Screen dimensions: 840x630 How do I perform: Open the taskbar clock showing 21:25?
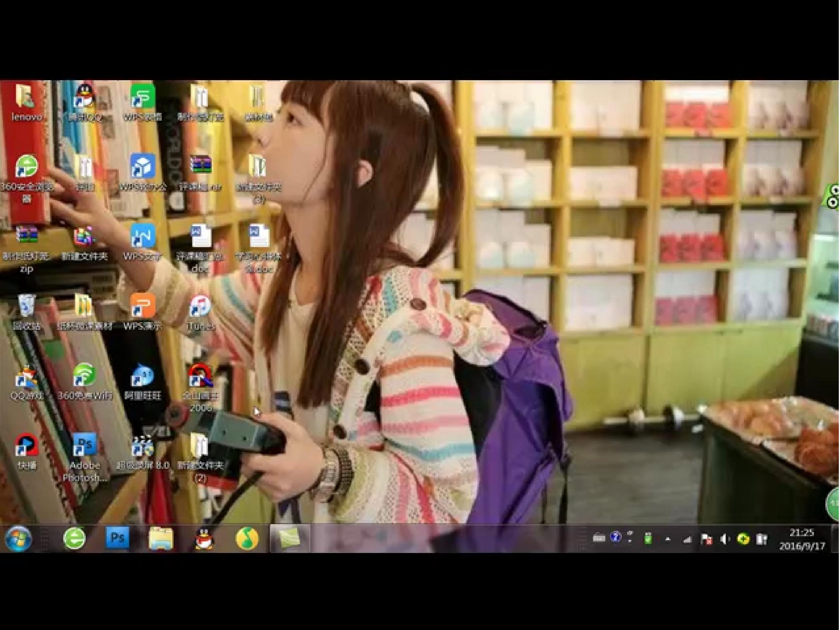click(801, 539)
